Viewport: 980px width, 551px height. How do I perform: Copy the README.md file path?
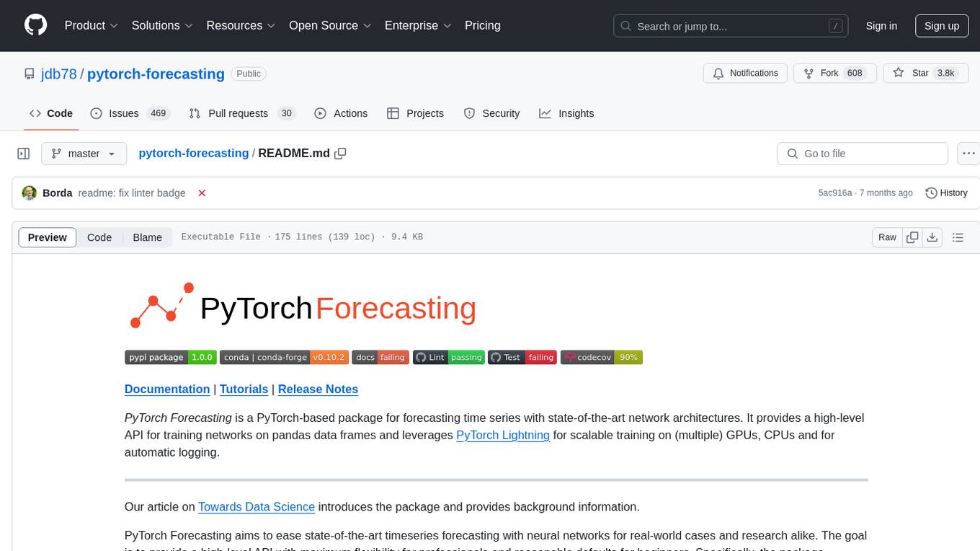[x=341, y=154]
